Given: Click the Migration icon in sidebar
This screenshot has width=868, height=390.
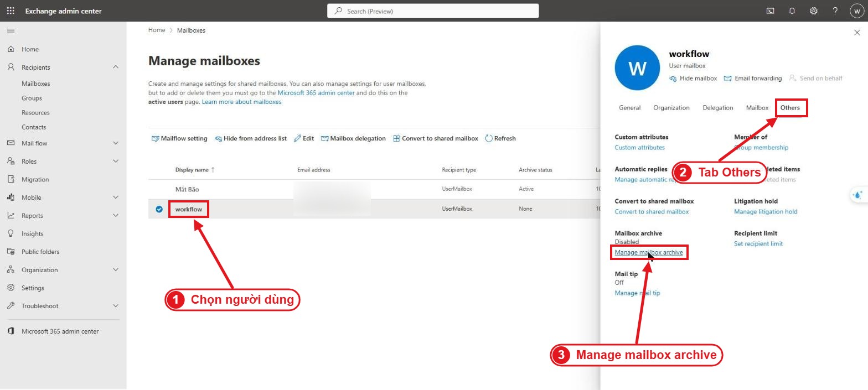Looking at the screenshot, I should tap(11, 179).
